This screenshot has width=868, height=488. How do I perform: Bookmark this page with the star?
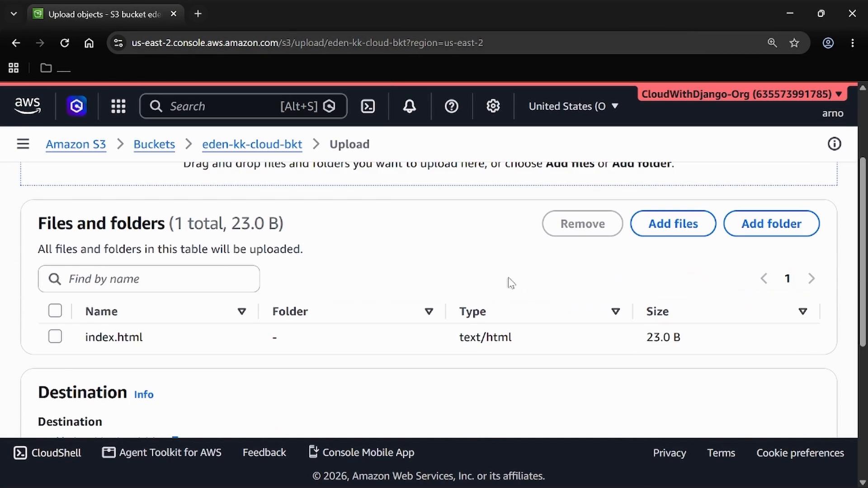coord(794,43)
